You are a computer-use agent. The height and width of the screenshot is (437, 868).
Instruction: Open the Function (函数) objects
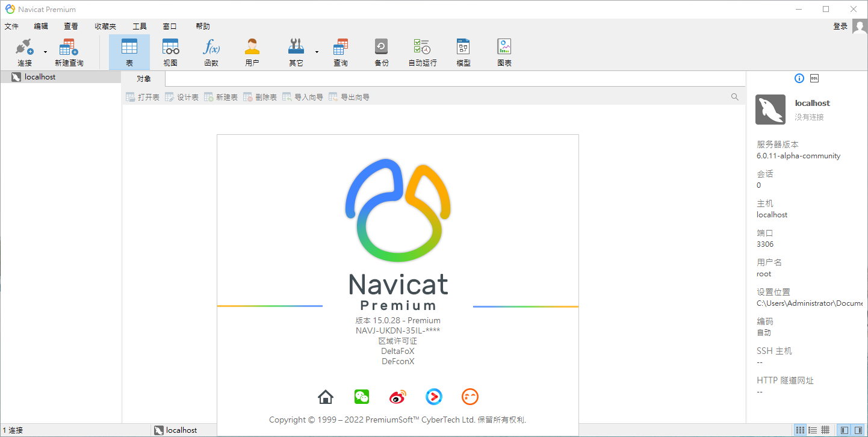(211, 52)
